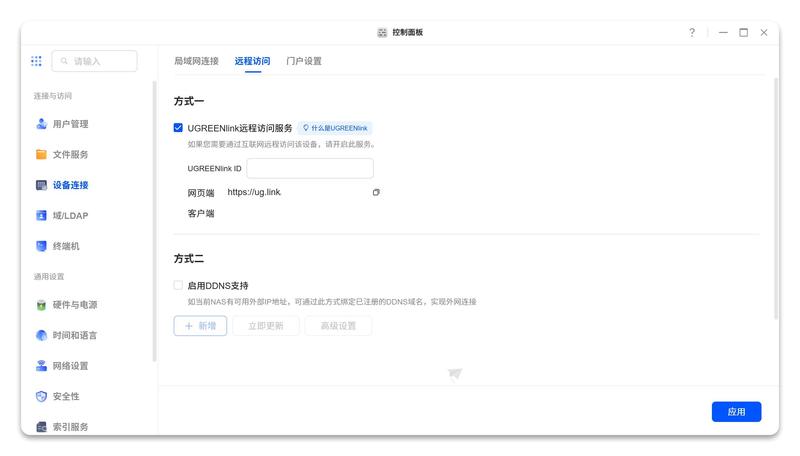Click the 高级设置 button
The height and width of the screenshot is (456, 800).
(338, 326)
